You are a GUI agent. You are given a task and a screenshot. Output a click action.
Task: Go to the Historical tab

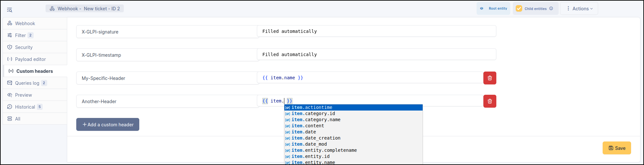click(25, 107)
